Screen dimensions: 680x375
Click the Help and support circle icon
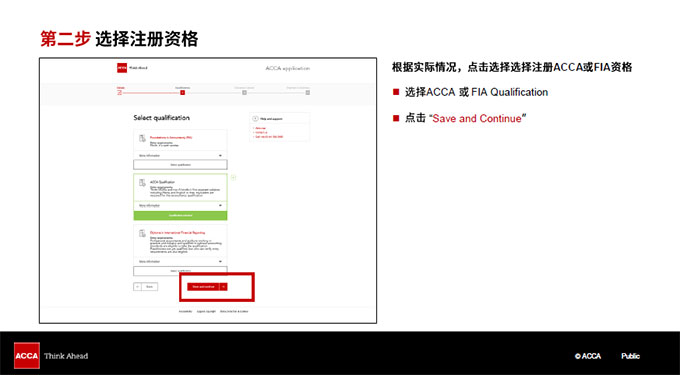tap(255, 118)
